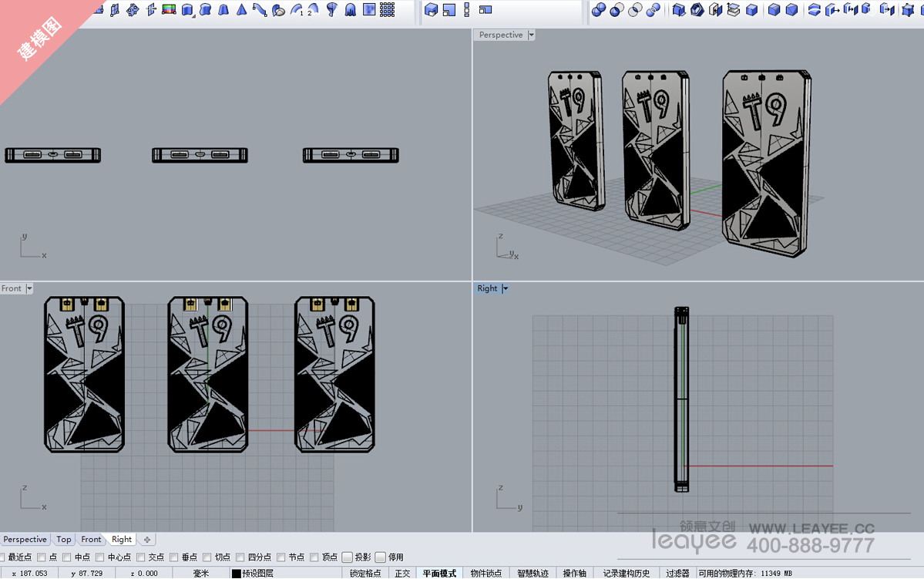Enable the 中点 osnap checkbox

pos(67,557)
